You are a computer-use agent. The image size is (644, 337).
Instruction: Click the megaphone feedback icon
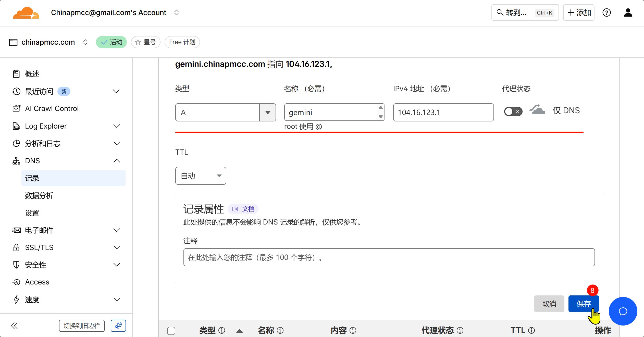[x=118, y=326]
